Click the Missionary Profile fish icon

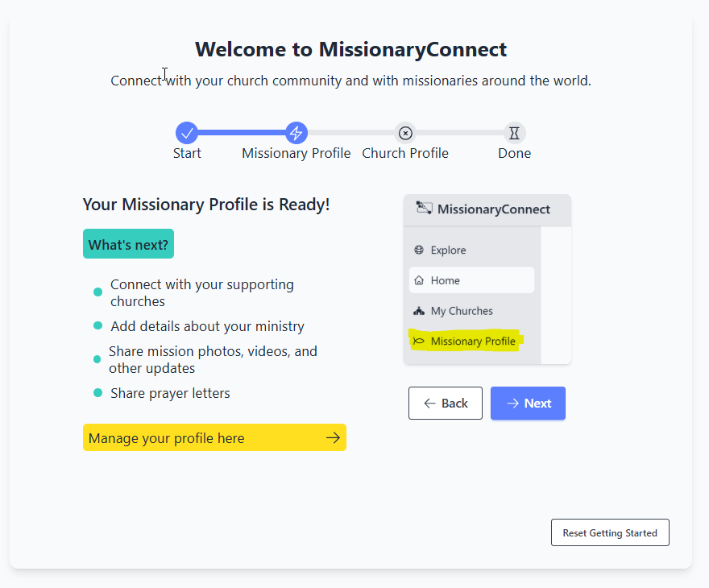click(419, 342)
